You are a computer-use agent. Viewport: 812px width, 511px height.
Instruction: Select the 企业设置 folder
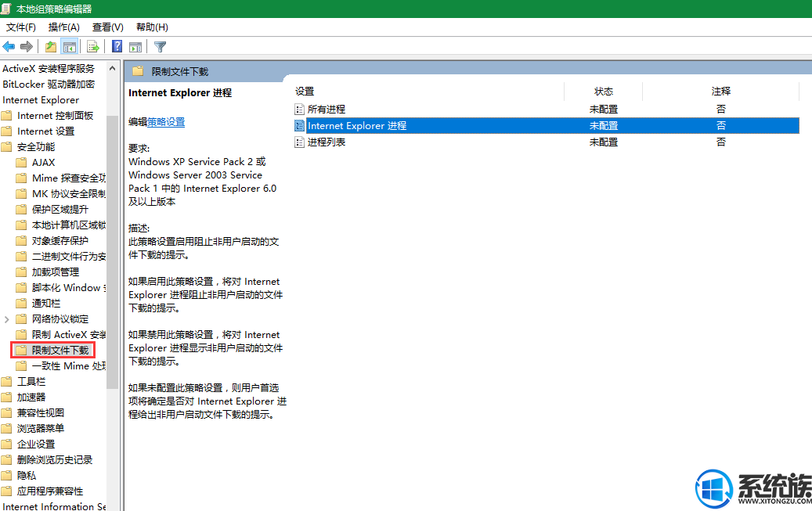click(28, 444)
